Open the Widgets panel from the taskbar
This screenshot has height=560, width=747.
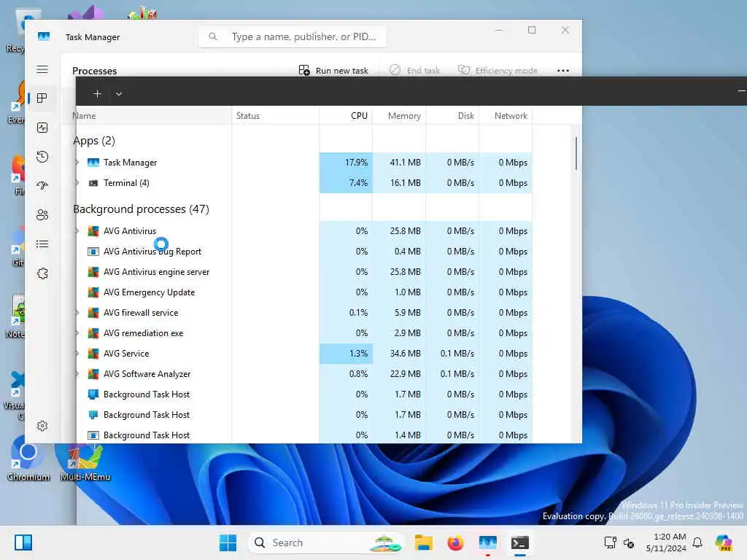coord(23,542)
